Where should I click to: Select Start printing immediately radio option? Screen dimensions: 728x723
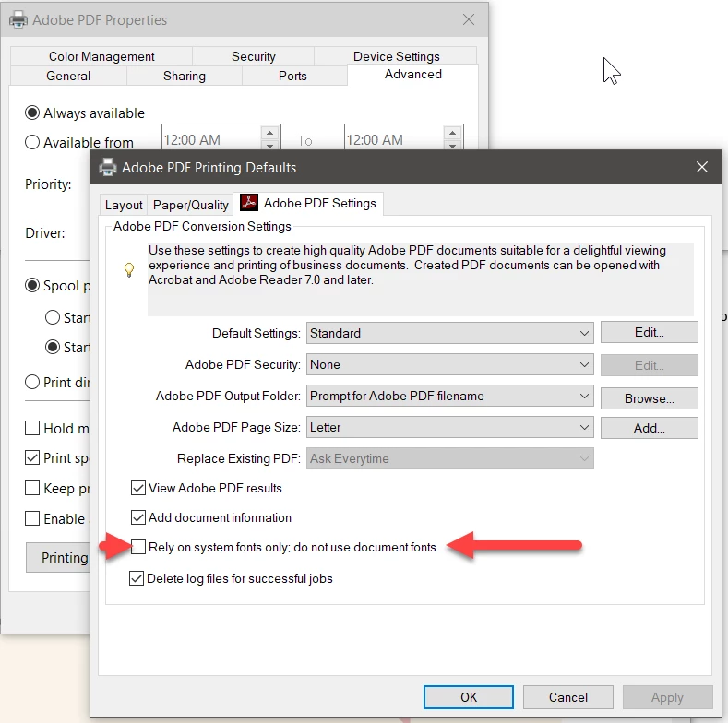[x=53, y=347]
